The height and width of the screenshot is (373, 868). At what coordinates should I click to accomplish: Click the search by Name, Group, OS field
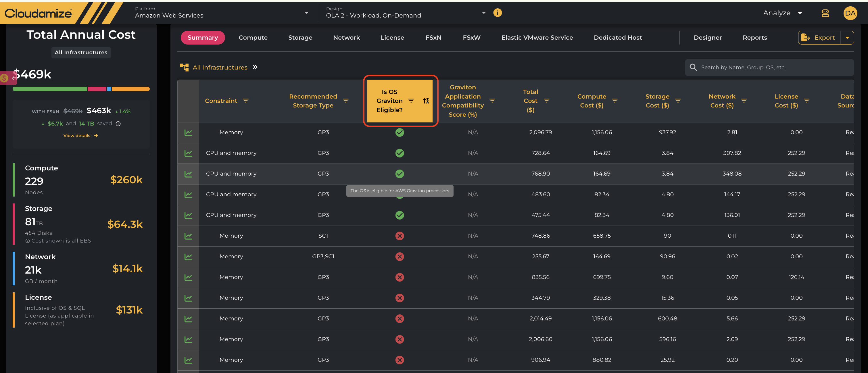tap(769, 68)
